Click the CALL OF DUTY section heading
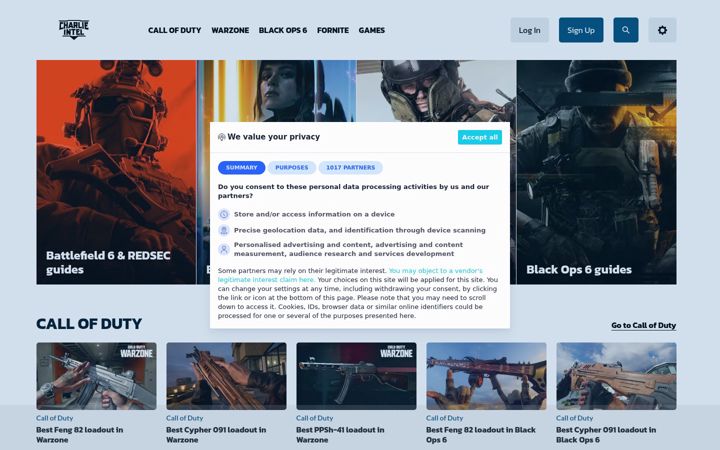The height and width of the screenshot is (450, 720). pyautogui.click(x=89, y=324)
